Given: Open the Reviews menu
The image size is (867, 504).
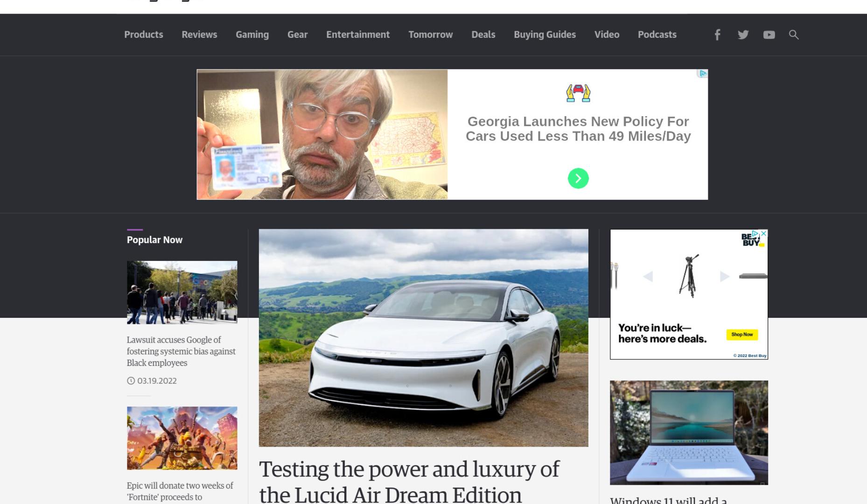Looking at the screenshot, I should [199, 35].
